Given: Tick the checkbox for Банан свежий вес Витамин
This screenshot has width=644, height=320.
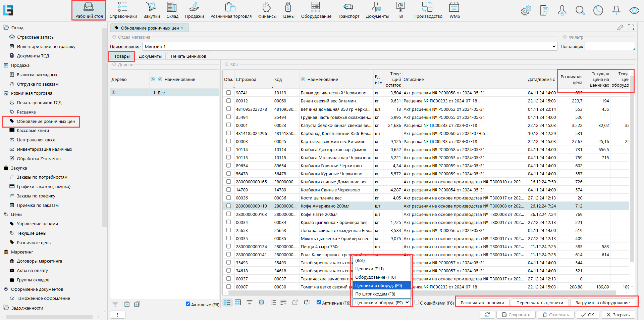Looking at the screenshot, I should [228, 101].
